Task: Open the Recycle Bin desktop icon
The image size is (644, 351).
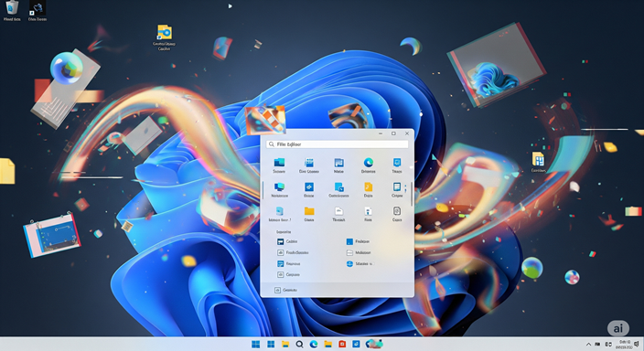Action: 12,10
